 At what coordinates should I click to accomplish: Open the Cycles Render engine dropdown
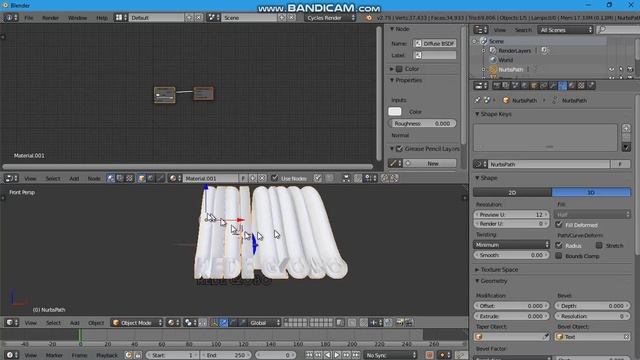331,18
